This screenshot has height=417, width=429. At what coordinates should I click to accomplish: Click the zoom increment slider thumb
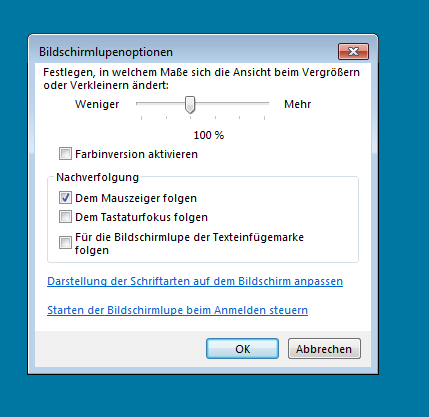click(x=190, y=105)
